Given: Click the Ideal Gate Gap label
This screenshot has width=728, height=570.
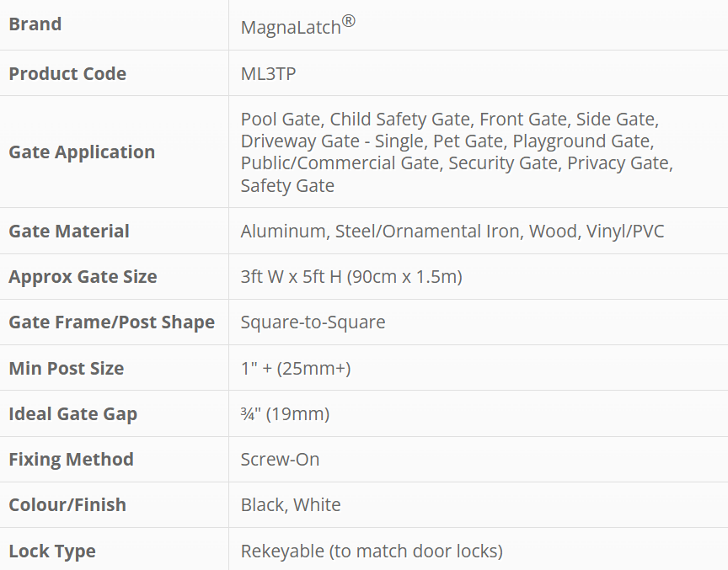Looking at the screenshot, I should click(x=72, y=413).
